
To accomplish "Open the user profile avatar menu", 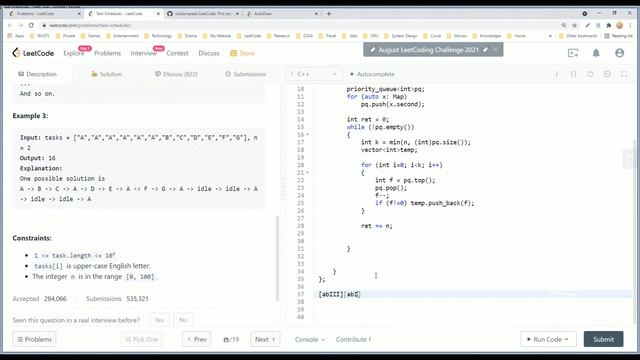I will [619, 53].
